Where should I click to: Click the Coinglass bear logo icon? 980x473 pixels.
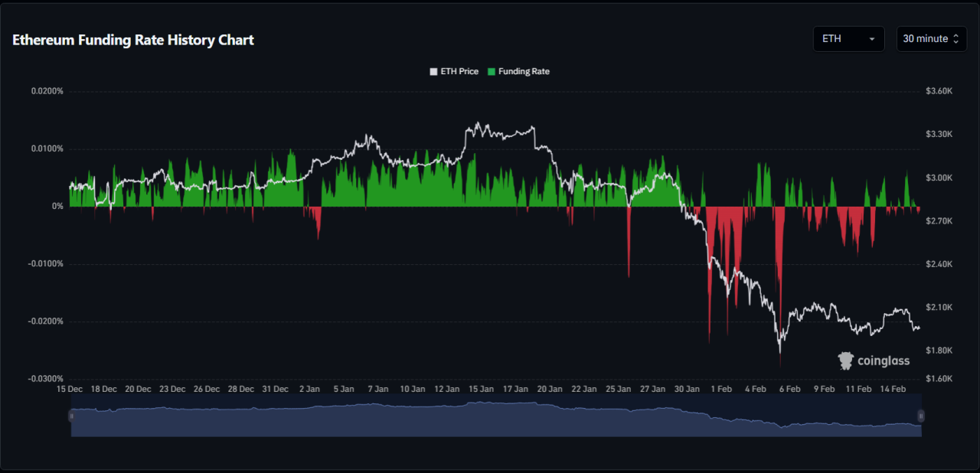[845, 360]
